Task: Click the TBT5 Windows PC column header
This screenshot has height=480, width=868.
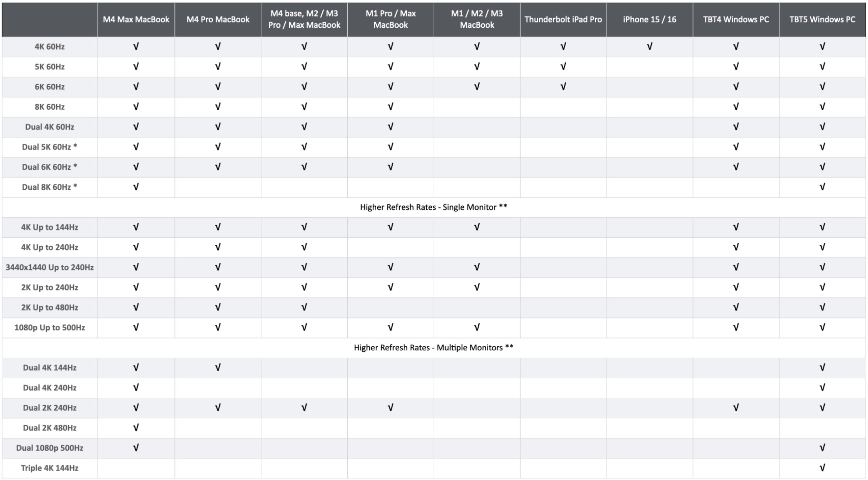Action: pyautogui.click(x=822, y=19)
